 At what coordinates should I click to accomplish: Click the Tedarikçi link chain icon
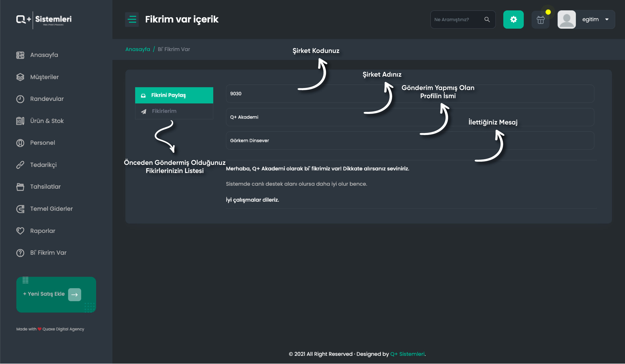pos(20,165)
